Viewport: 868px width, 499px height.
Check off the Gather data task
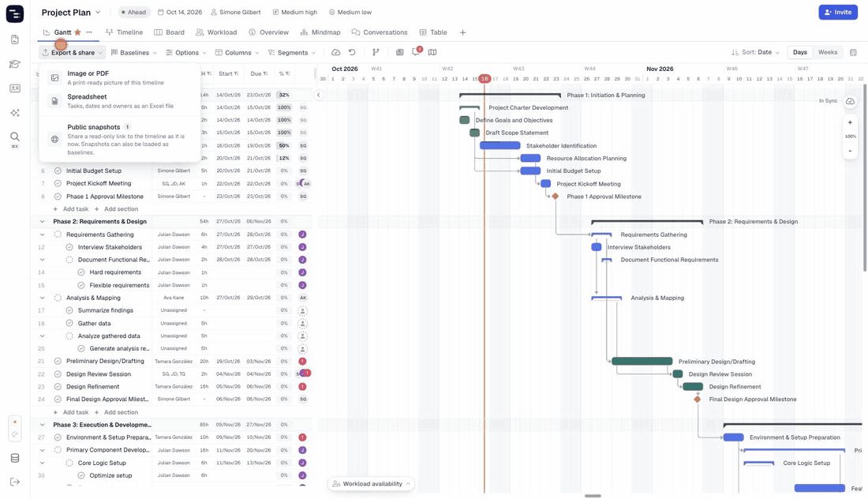[69, 324]
